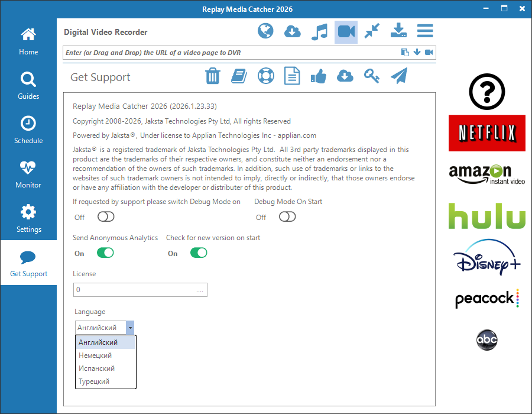Click the Language dropdown arrow
The image size is (532, 414).
click(130, 328)
